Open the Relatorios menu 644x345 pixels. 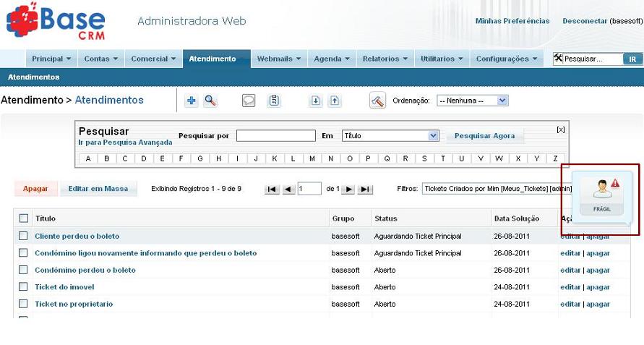pos(385,59)
